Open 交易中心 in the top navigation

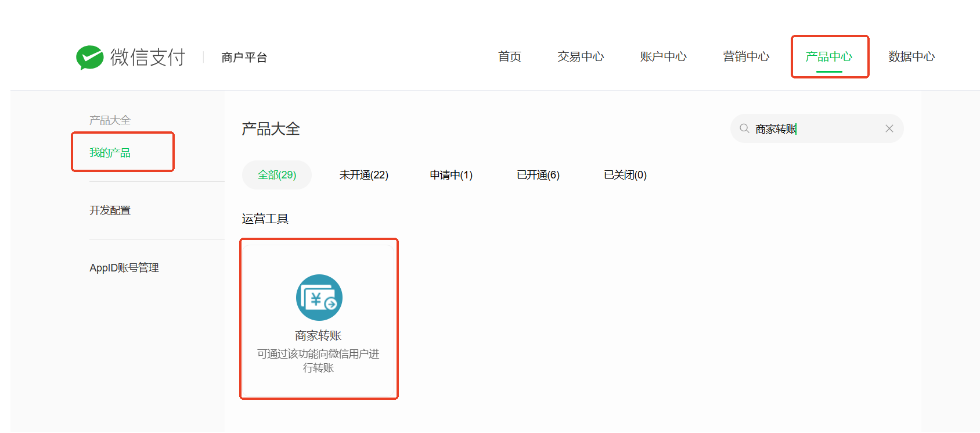coord(580,56)
